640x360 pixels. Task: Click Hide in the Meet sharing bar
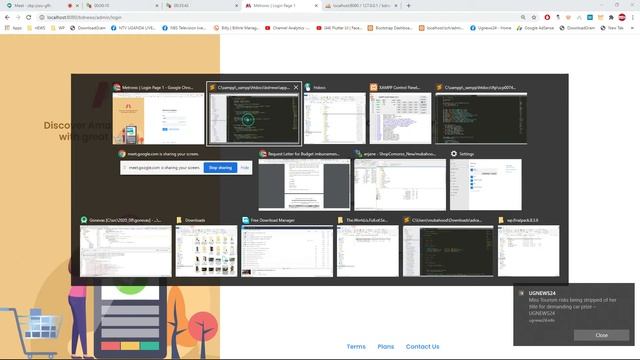[x=244, y=168]
